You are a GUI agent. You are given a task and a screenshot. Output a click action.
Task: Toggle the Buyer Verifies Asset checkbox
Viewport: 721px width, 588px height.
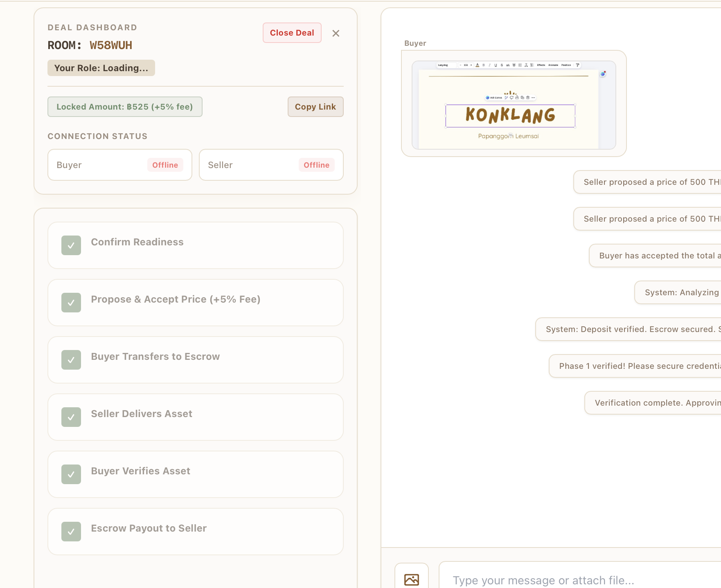(71, 474)
